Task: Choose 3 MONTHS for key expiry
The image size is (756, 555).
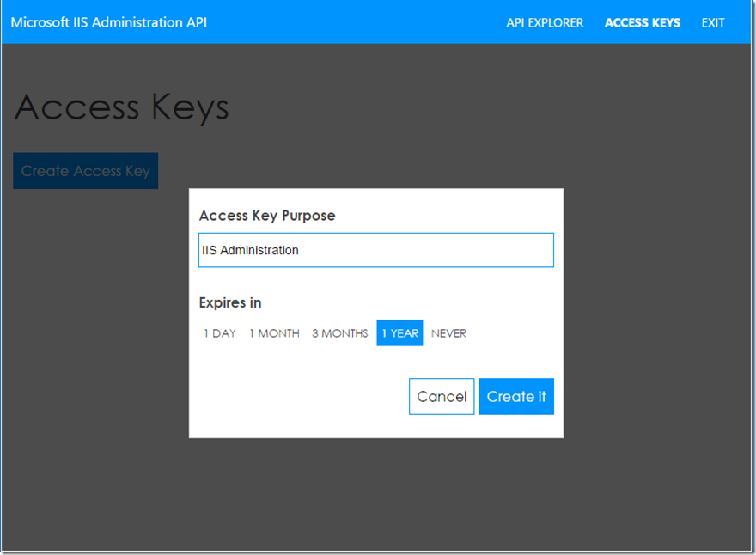Action: [338, 333]
